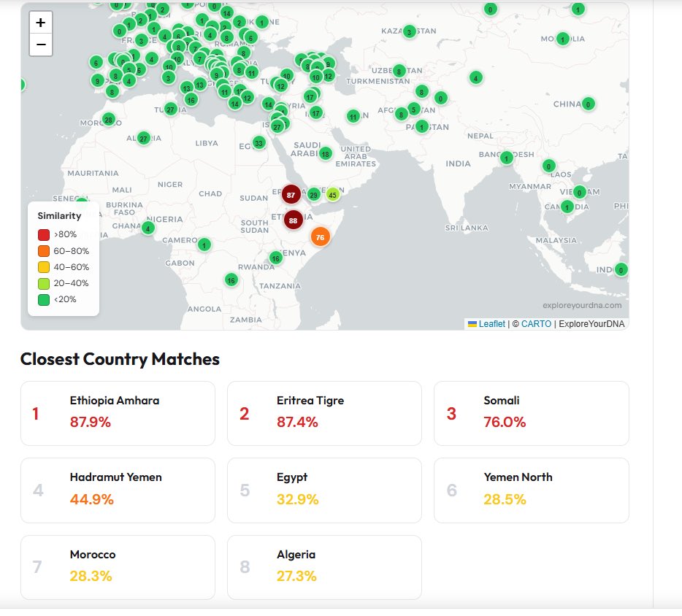Click the green 33 marker on Egypt
The height and width of the screenshot is (616, 682).
[x=258, y=143]
